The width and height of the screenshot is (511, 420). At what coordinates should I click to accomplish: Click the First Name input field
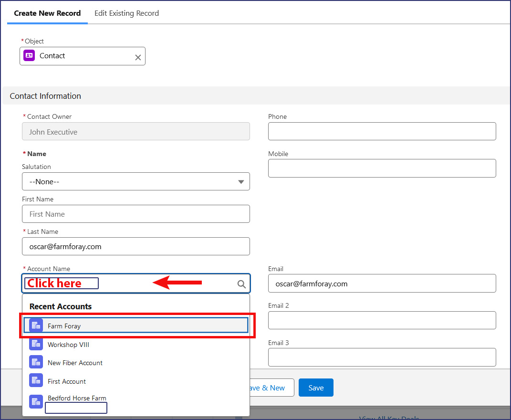136,214
